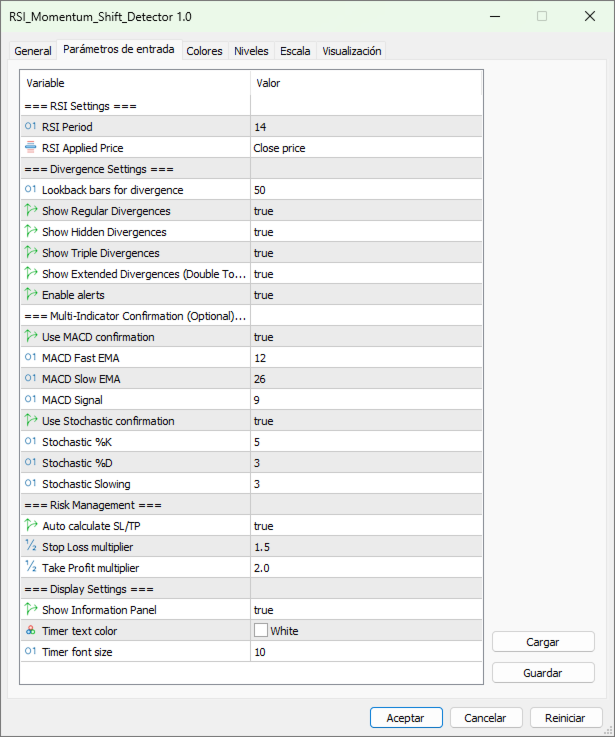Open the Colores tab
Image resolution: width=615 pixels, height=737 pixels.
tap(204, 51)
